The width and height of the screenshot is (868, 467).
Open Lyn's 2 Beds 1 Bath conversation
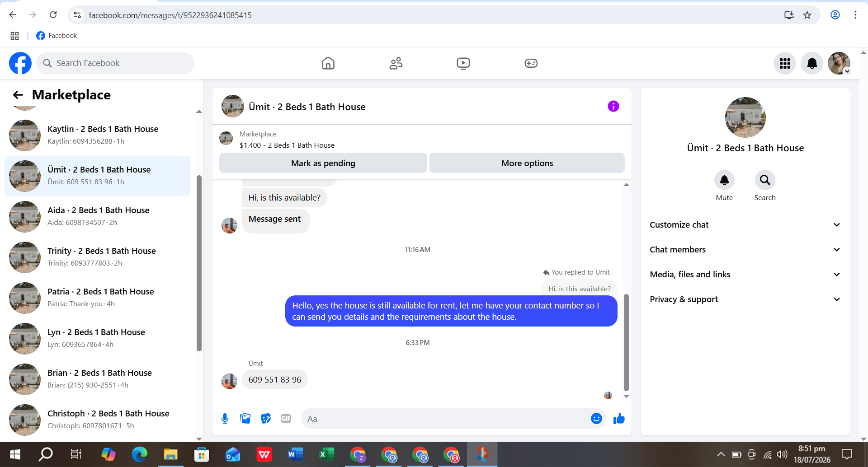coord(97,339)
